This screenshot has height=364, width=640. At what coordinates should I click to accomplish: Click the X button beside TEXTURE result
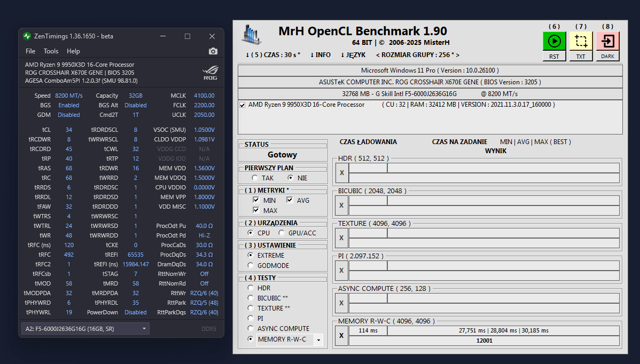[x=341, y=238]
